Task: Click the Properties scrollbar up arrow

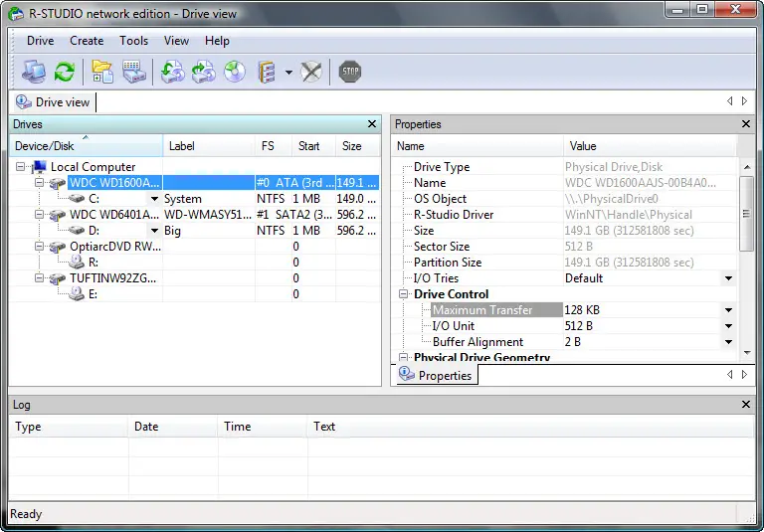Action: tap(747, 167)
